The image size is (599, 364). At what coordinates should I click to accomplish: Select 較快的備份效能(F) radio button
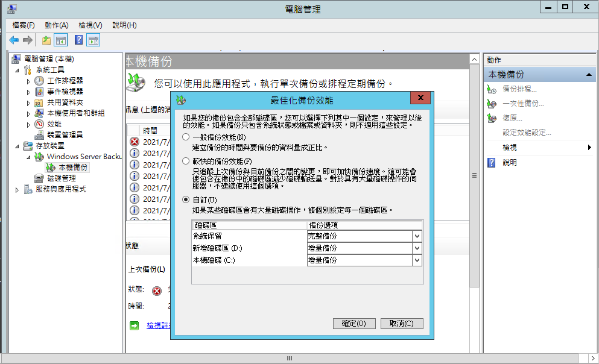(186, 161)
